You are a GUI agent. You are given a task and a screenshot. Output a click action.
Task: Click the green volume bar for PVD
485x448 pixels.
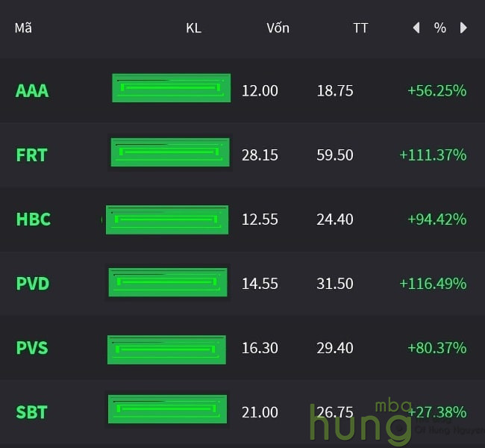(x=168, y=282)
